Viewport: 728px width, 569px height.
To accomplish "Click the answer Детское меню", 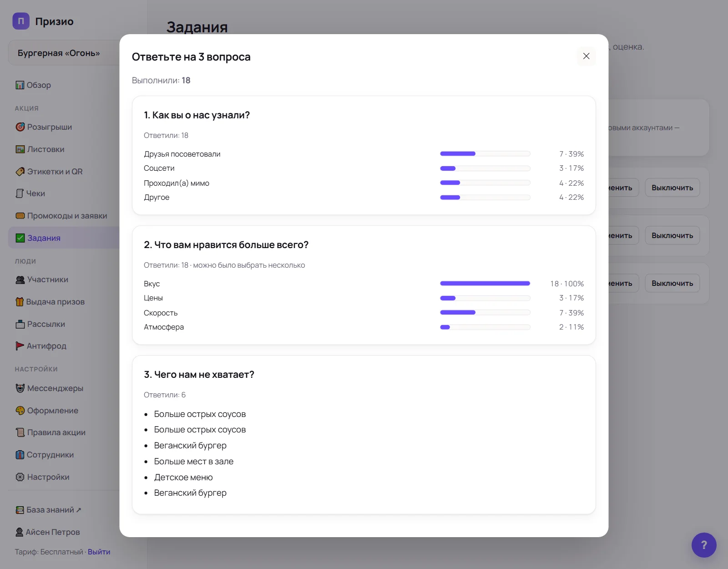I will click(183, 477).
